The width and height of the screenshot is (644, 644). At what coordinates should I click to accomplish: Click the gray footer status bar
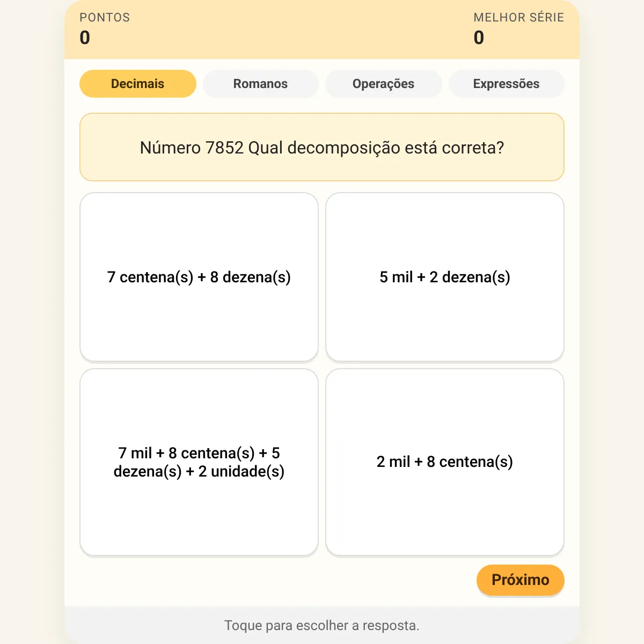tap(322, 625)
